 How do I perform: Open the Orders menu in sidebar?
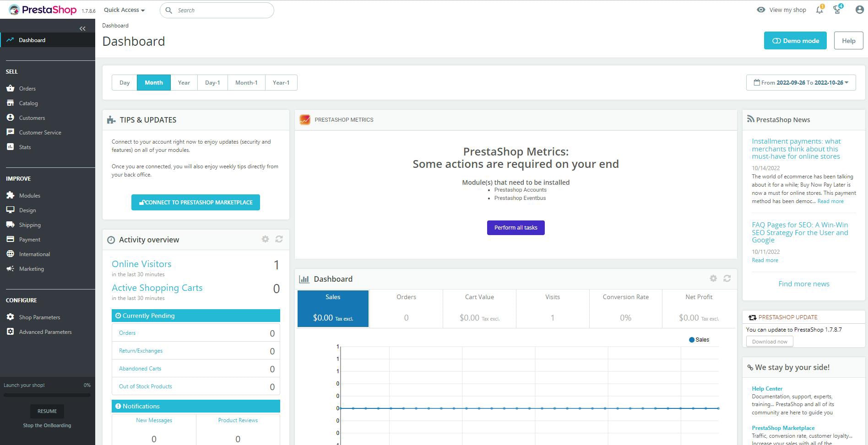tap(27, 89)
